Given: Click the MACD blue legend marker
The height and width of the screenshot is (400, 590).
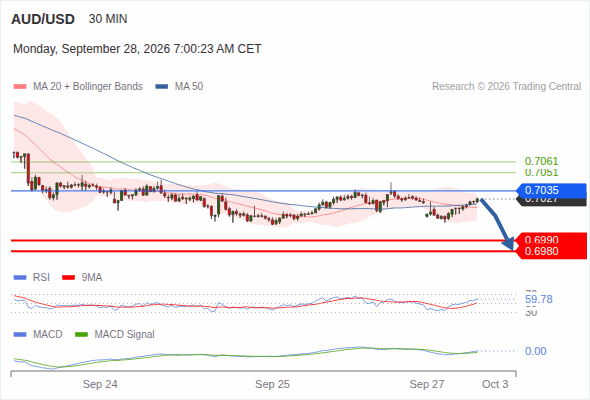Looking at the screenshot, I should click(x=20, y=335).
